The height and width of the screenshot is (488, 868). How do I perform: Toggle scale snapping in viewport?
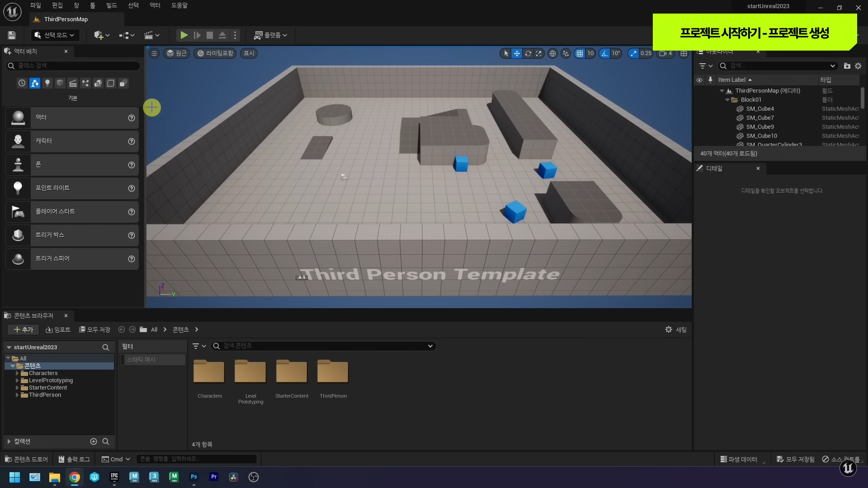[633, 53]
